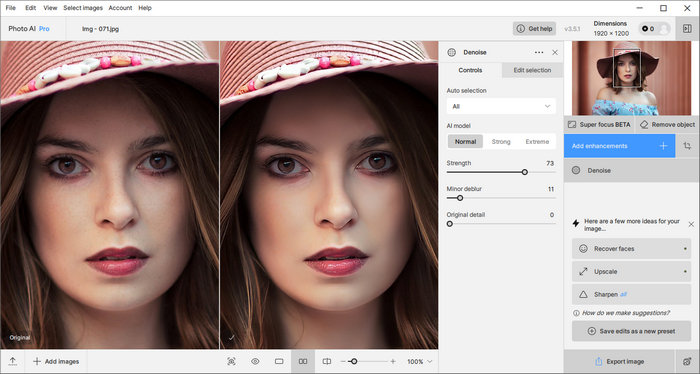The height and width of the screenshot is (374, 700).
Task: Select the Strong AI model
Action: pyautogui.click(x=501, y=141)
